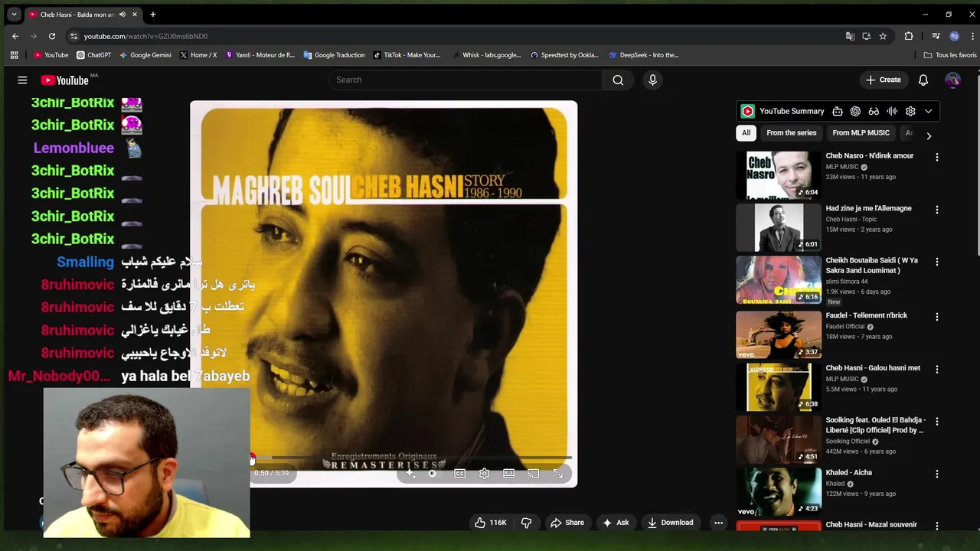Open the tab search dropdown arrow
The width and height of the screenshot is (980, 551).
14,15
